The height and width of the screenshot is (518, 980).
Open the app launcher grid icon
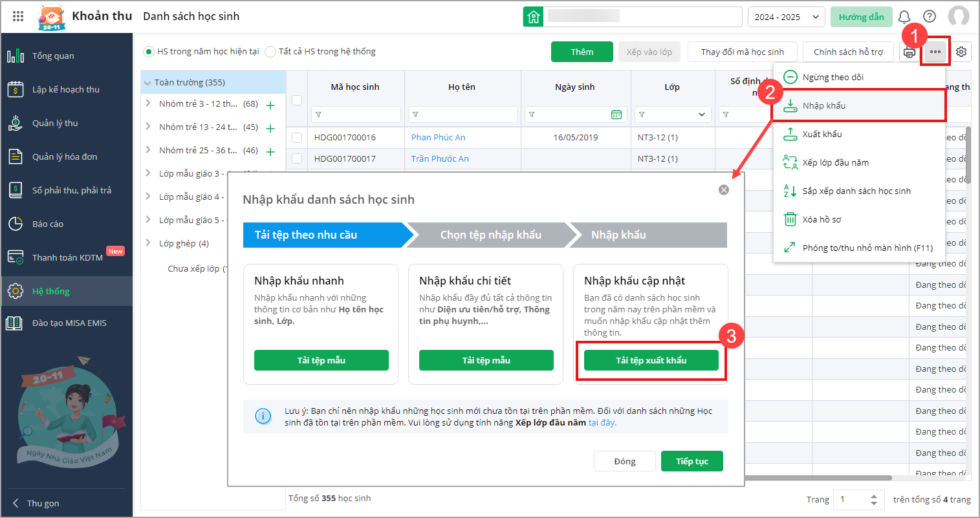click(18, 17)
